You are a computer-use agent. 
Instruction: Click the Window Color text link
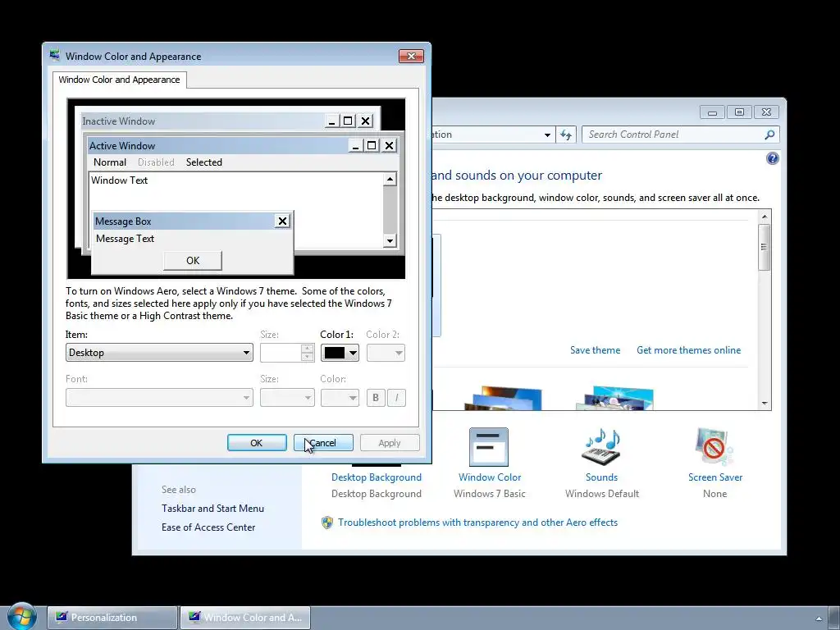[x=490, y=477]
